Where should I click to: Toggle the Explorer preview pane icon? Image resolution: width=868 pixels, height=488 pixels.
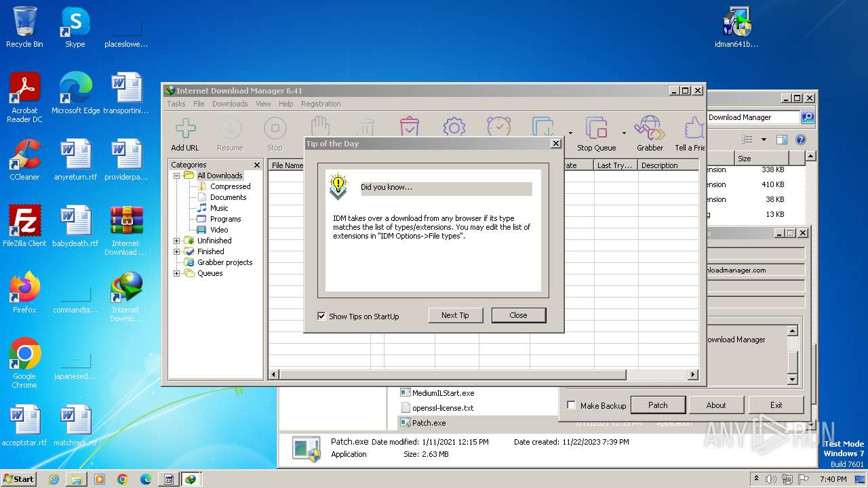(782, 140)
